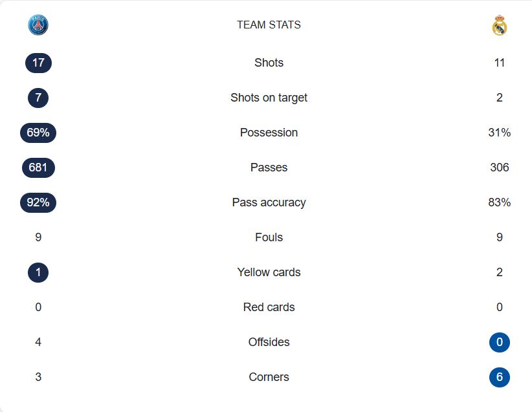The width and height of the screenshot is (532, 412).
Task: Select the TEAM STATS heading
Action: (x=269, y=25)
